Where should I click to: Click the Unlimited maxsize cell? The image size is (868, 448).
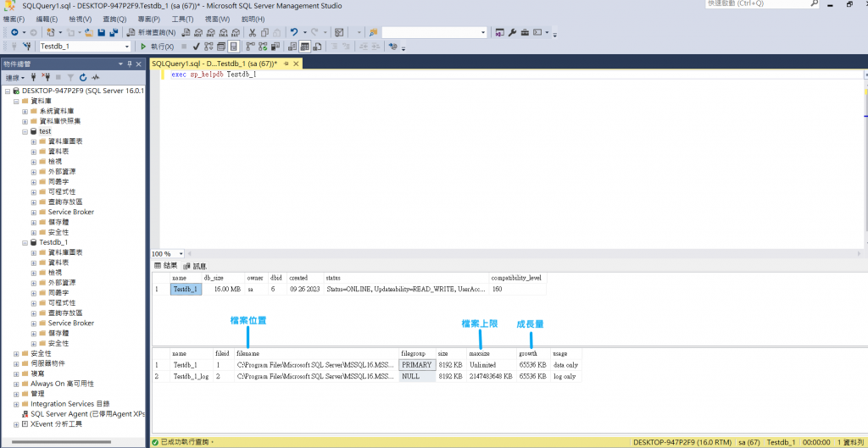pyautogui.click(x=491, y=365)
